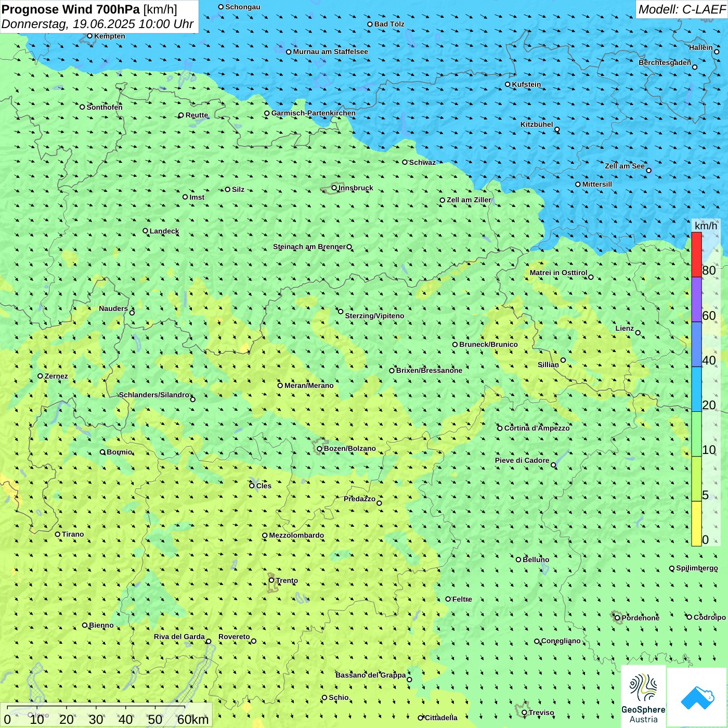Screen dimensions: 728x728
Task: Click the 'Reutte' label
Action: [x=197, y=115]
